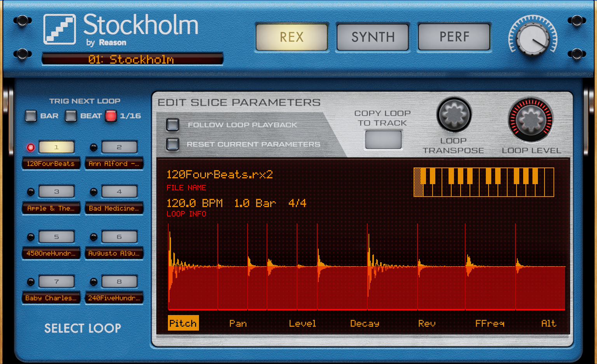Select the Level slice parameter

(302, 323)
